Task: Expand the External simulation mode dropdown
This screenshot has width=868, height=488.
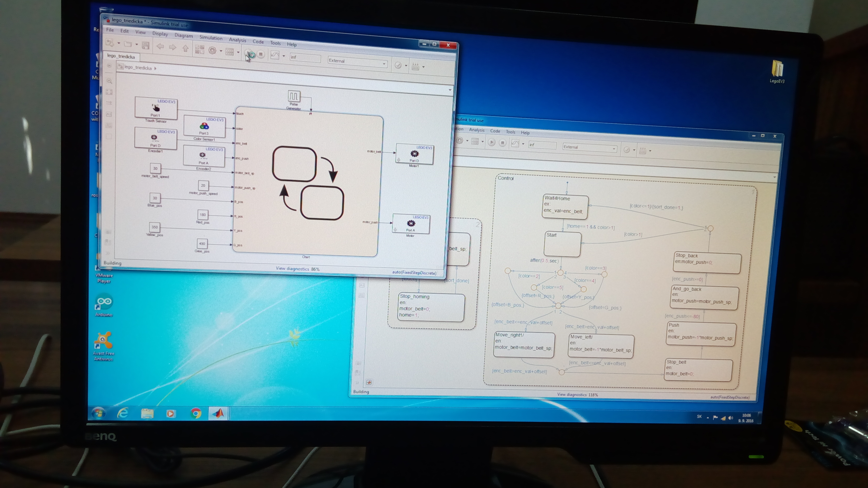Action: 384,63
